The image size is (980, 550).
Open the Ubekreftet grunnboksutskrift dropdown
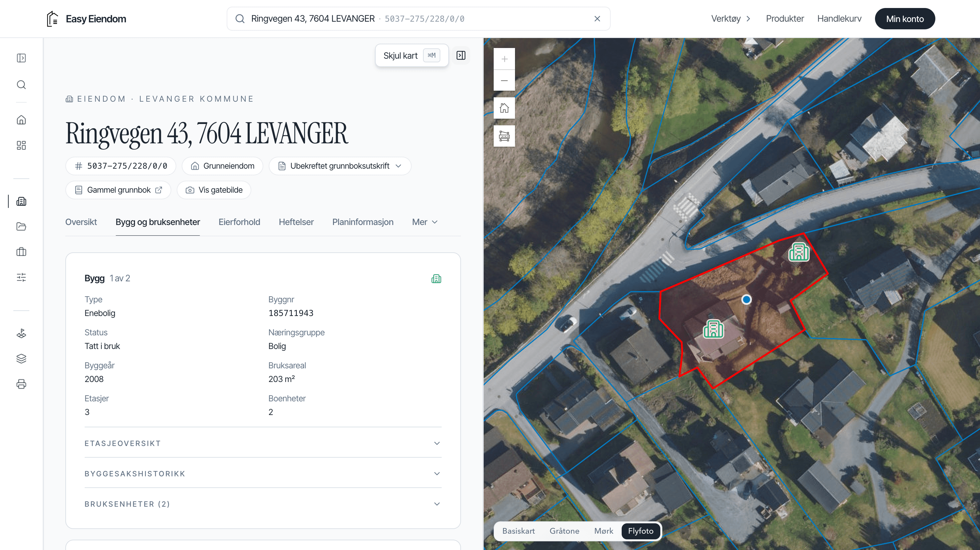coord(340,166)
